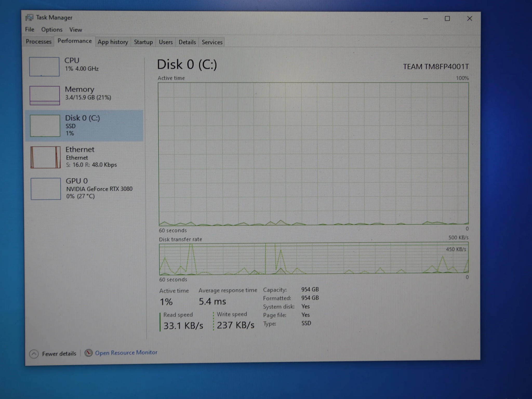Select the CPU usage mini graph
532x399 pixels.
pos(44,67)
